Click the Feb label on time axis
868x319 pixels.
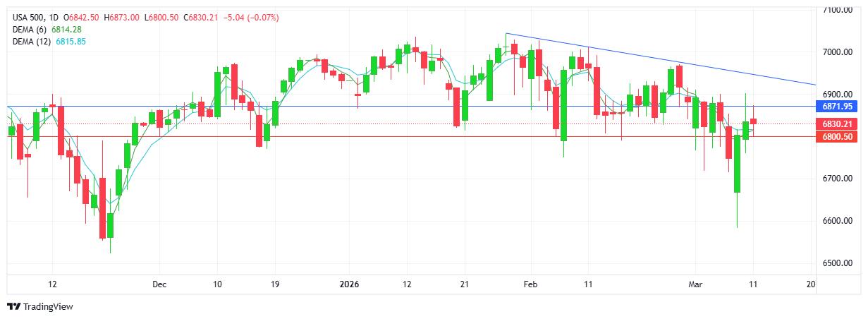coord(530,284)
